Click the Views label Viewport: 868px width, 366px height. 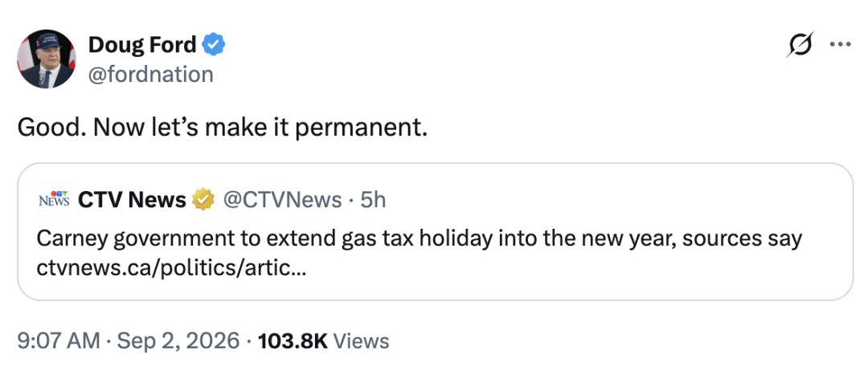(362, 340)
